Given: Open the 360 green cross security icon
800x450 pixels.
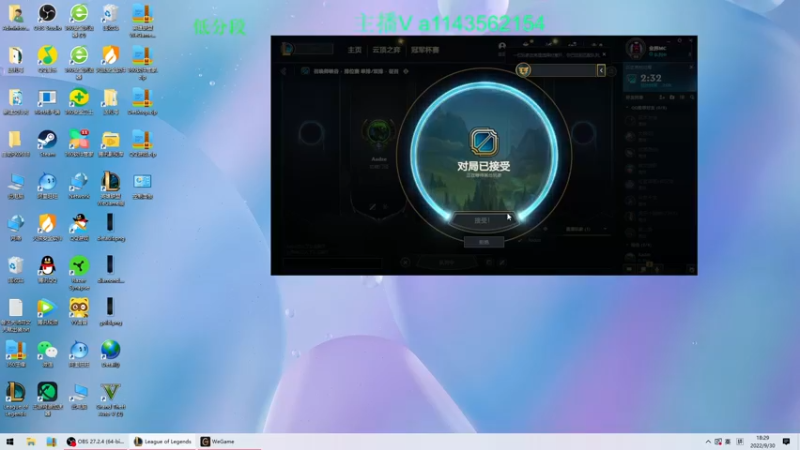Looking at the screenshot, I should coord(79,101).
